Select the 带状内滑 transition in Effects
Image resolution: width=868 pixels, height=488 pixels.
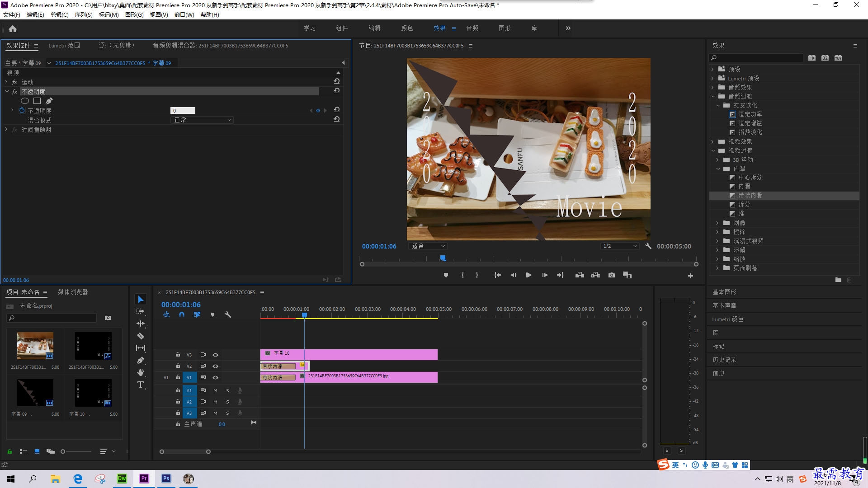point(784,196)
